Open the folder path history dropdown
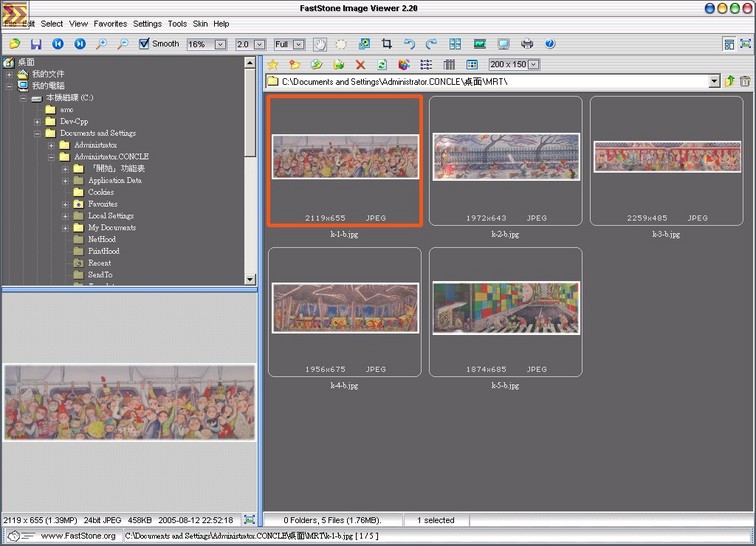This screenshot has width=756, height=546. (715, 82)
